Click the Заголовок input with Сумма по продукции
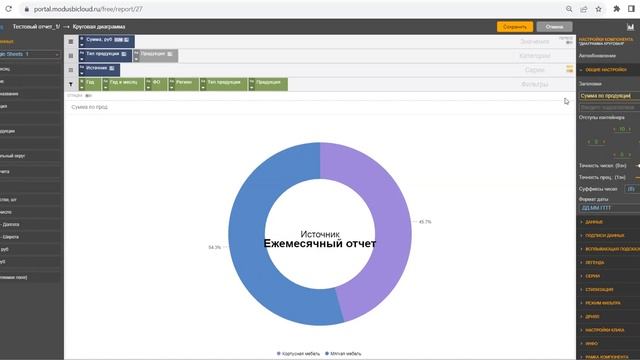 (x=609, y=96)
